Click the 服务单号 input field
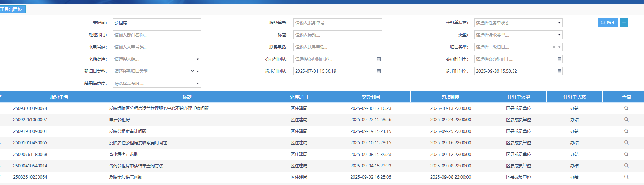Viewport: 644px width, 185px height. tap(337, 23)
